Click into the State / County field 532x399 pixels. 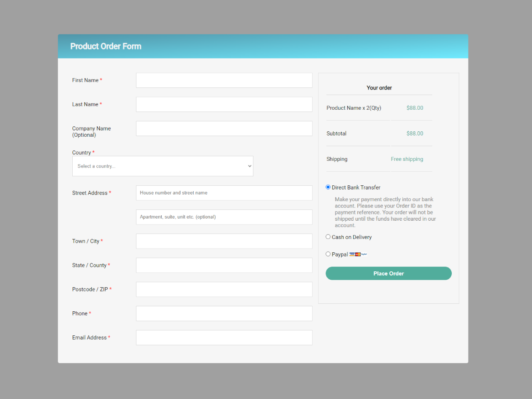click(224, 265)
